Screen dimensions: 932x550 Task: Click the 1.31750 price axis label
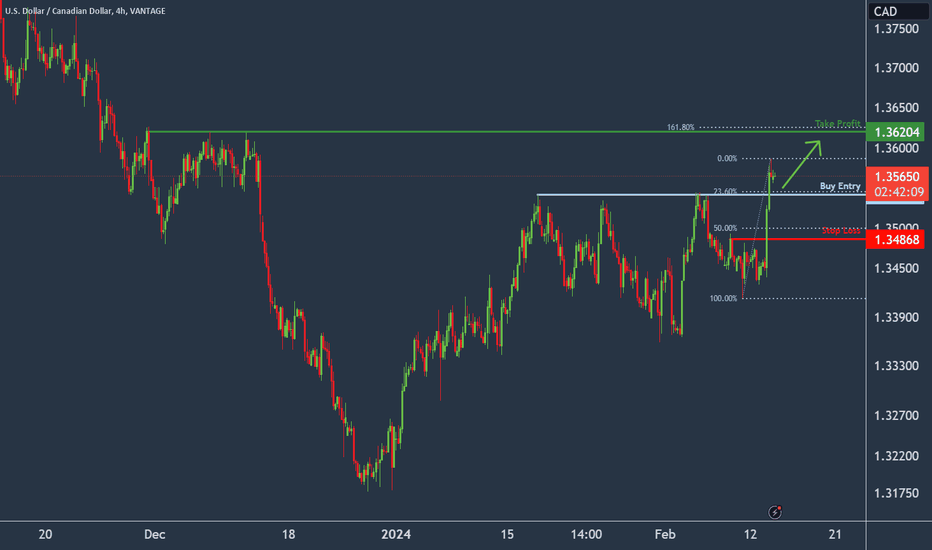tap(896, 493)
